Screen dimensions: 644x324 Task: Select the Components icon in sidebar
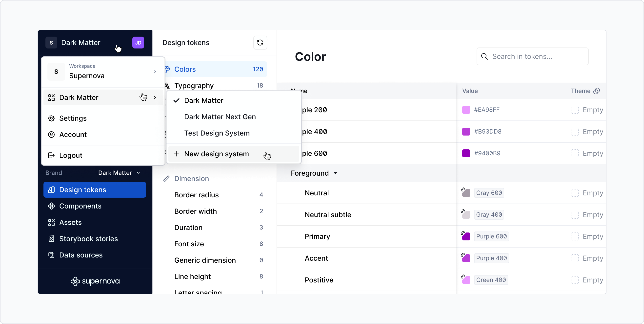[52, 206]
